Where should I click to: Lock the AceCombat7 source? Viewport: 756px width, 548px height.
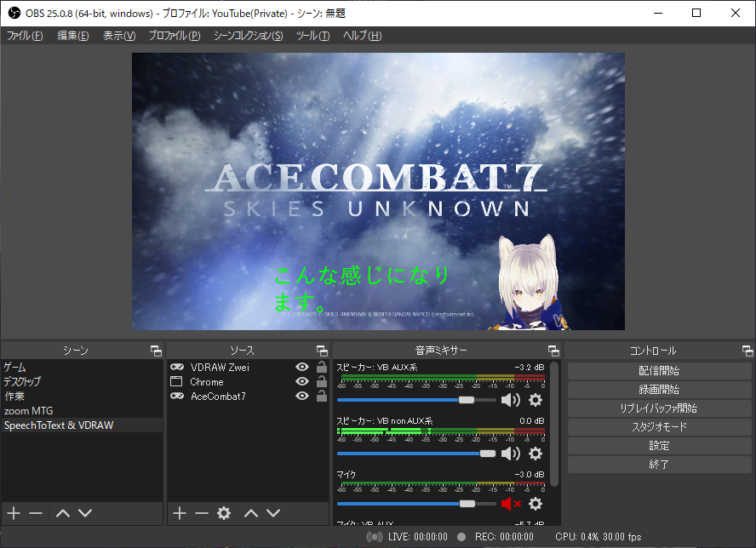coord(322,396)
